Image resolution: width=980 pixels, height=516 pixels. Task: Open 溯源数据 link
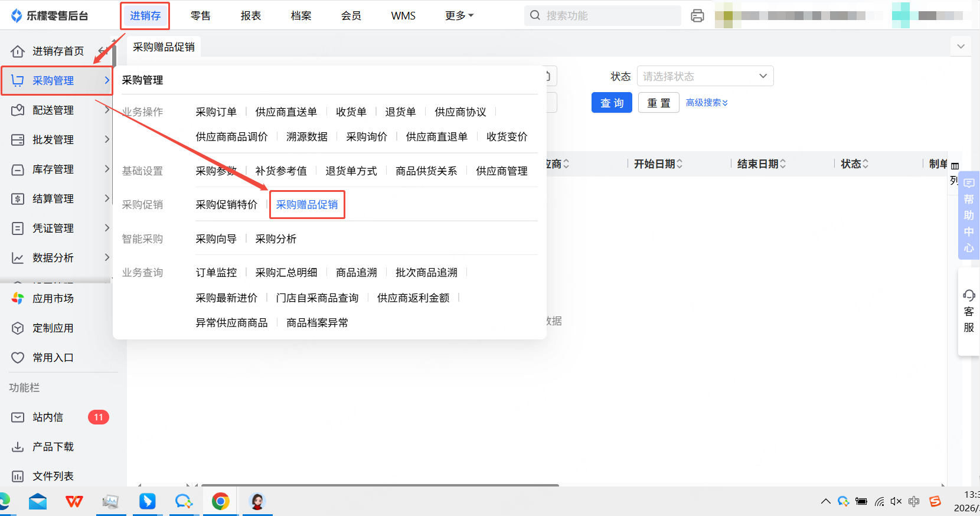click(x=306, y=136)
